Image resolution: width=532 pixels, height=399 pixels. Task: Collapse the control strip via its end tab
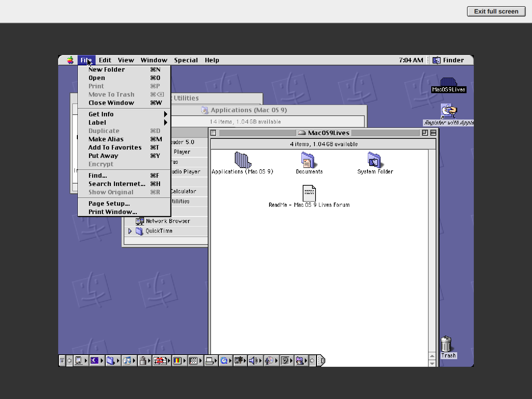(x=322, y=361)
